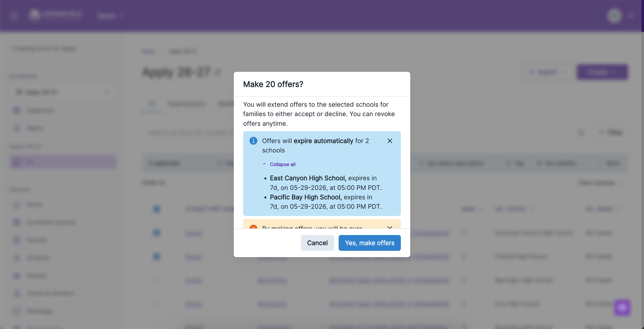Confirm with Yes, make offers button
This screenshot has height=329, width=644.
point(370,243)
